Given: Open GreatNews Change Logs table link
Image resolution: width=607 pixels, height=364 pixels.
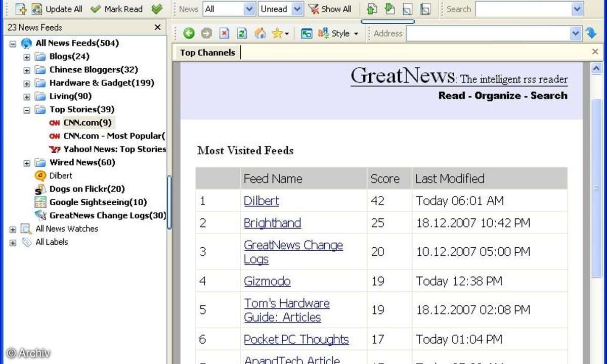Looking at the screenshot, I should [293, 252].
